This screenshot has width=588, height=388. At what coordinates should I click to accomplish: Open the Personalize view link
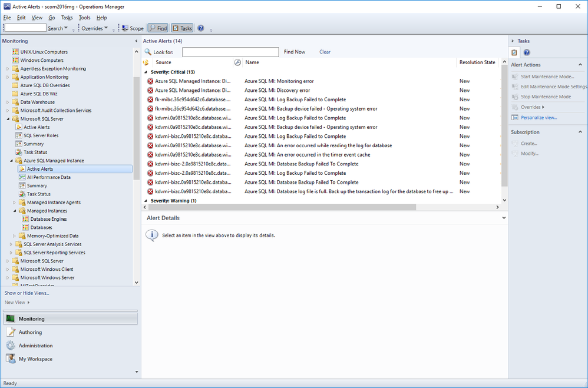539,117
